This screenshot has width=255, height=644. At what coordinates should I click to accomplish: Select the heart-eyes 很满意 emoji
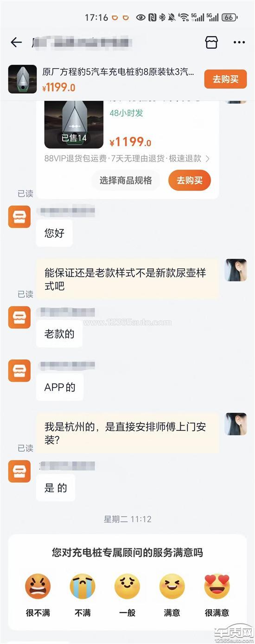coord(217,586)
